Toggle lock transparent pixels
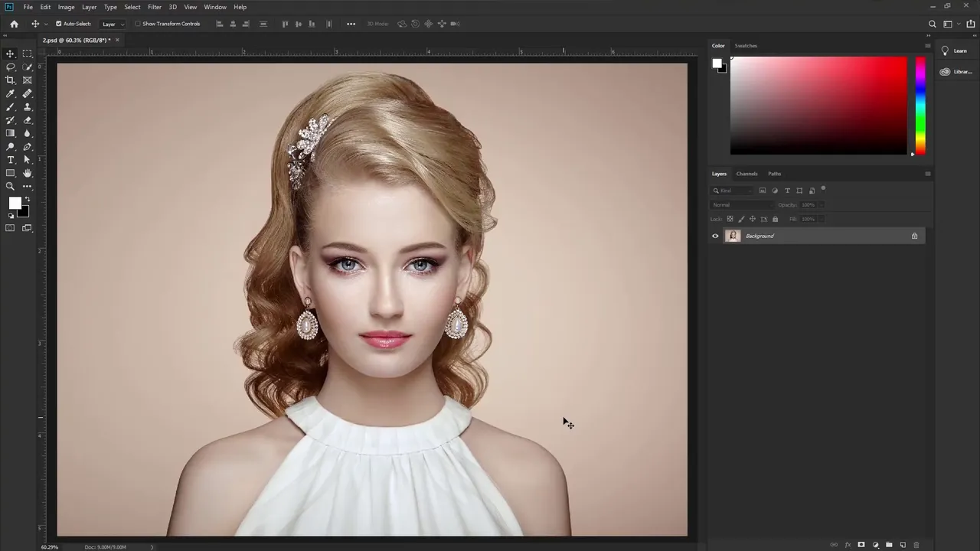980x551 pixels. (730, 219)
